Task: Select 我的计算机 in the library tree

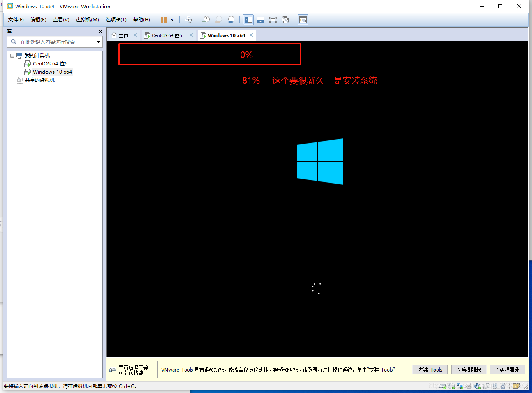Action: [x=37, y=56]
